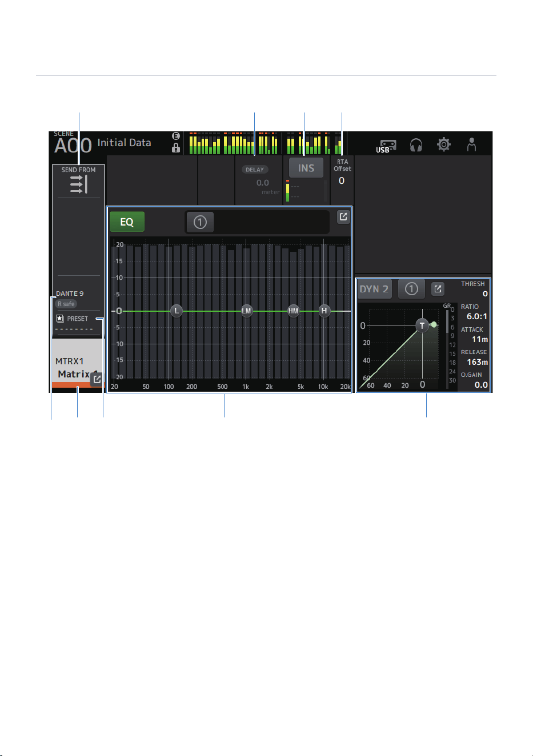Open the headphones monitor settings
Screen dimensions: 533x756
[416, 145]
